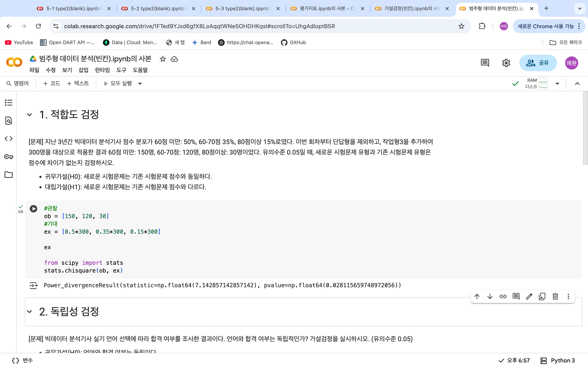588x368 pixels.
Task: Open the Chrome profile icon
Action: [x=504, y=26]
